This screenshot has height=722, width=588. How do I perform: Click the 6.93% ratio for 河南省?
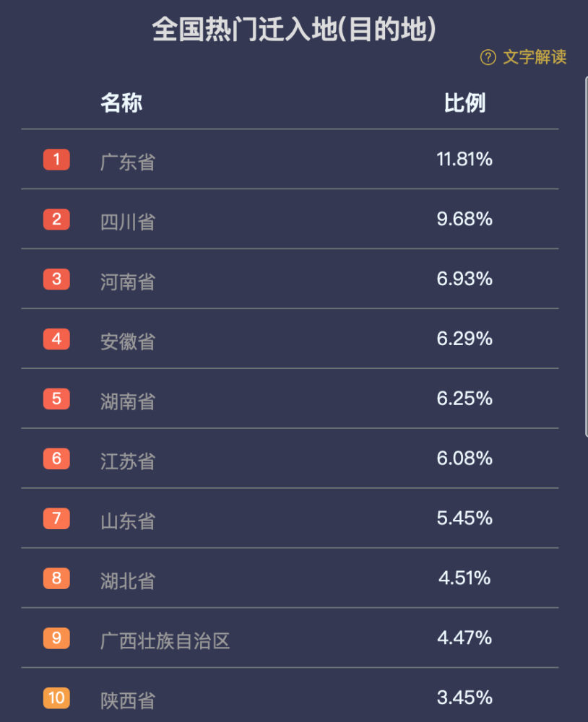464,279
